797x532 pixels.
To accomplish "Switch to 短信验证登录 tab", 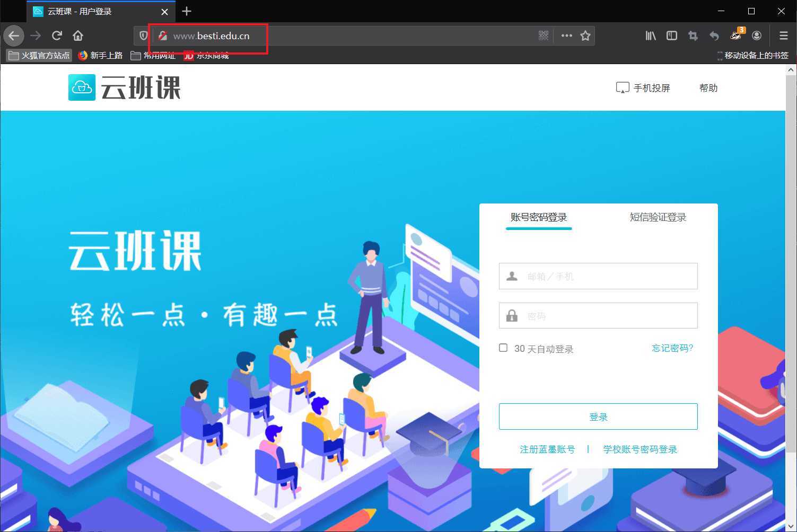I will tap(658, 217).
